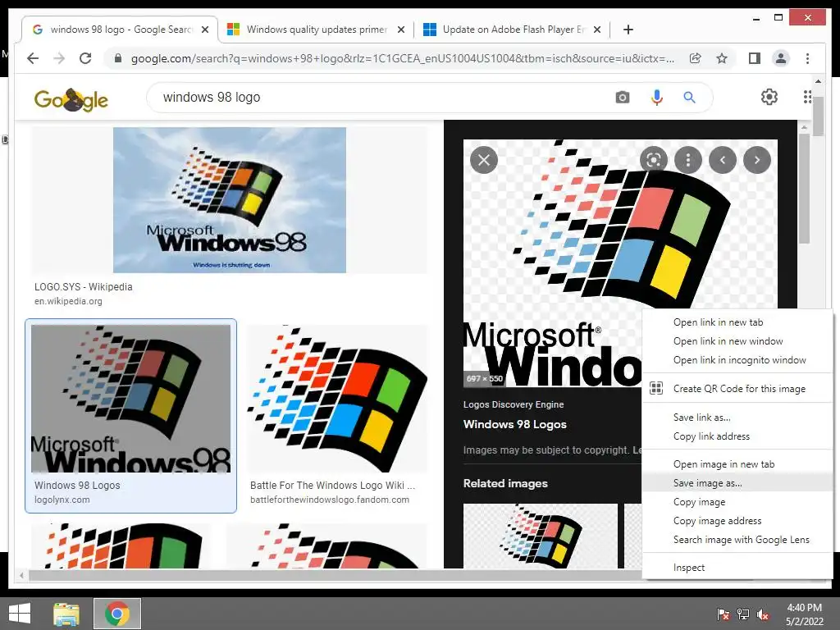The height and width of the screenshot is (630, 840).
Task: Click the address bar URL
Action: coord(402,58)
